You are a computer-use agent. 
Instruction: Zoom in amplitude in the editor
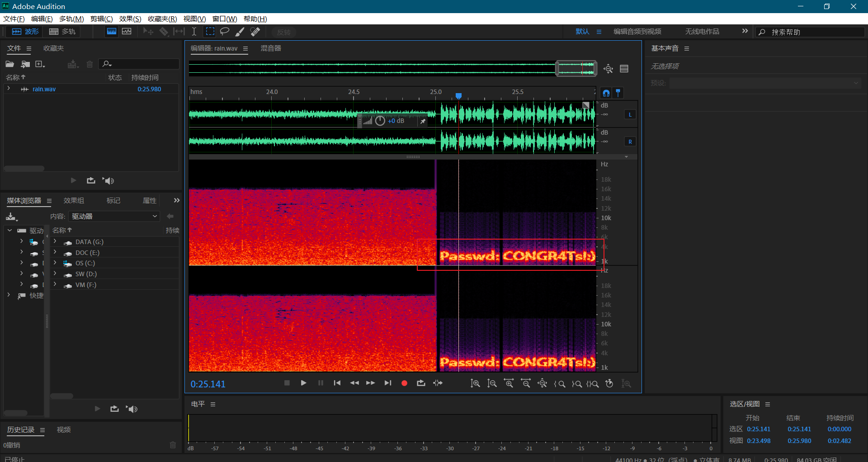point(475,383)
